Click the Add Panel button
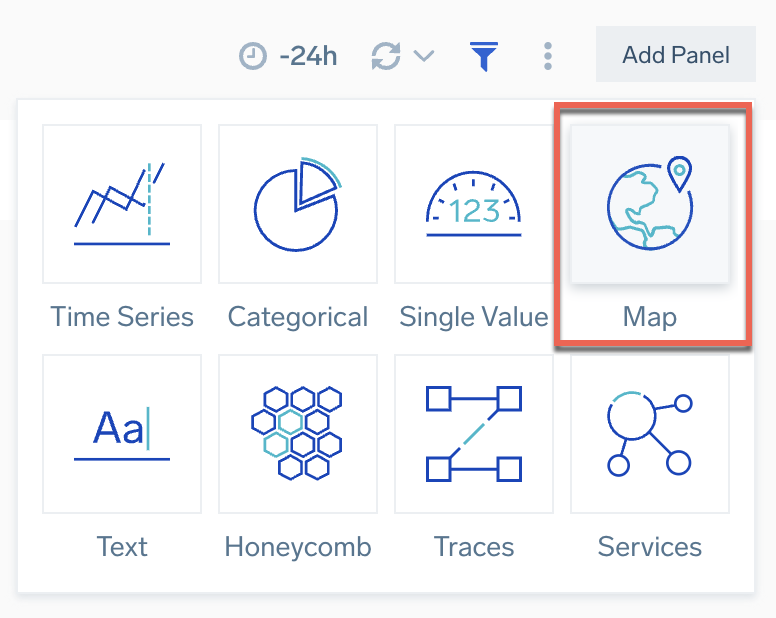The width and height of the screenshot is (776, 618). pyautogui.click(x=675, y=55)
